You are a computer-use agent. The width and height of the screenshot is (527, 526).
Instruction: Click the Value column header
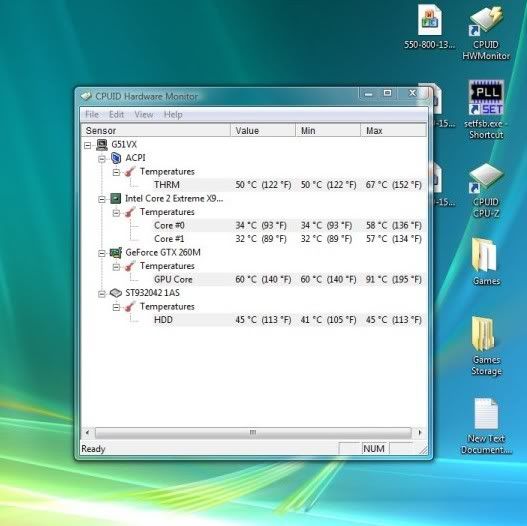coord(263,130)
